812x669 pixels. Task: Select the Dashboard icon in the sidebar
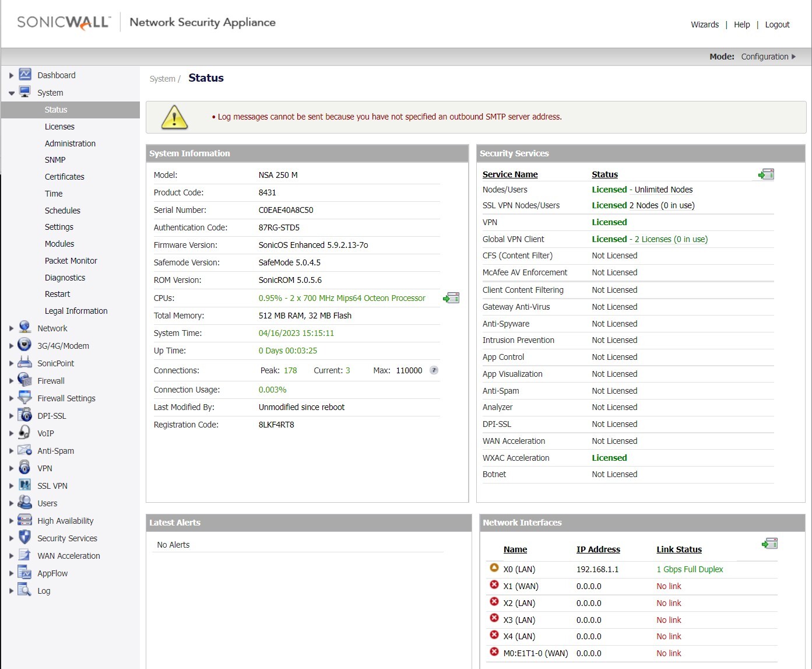pyautogui.click(x=24, y=75)
